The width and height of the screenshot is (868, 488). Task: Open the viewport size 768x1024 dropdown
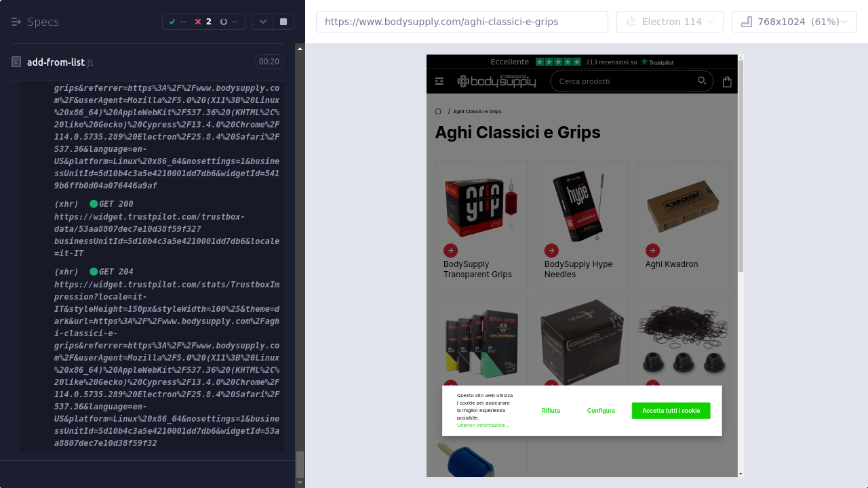(794, 22)
